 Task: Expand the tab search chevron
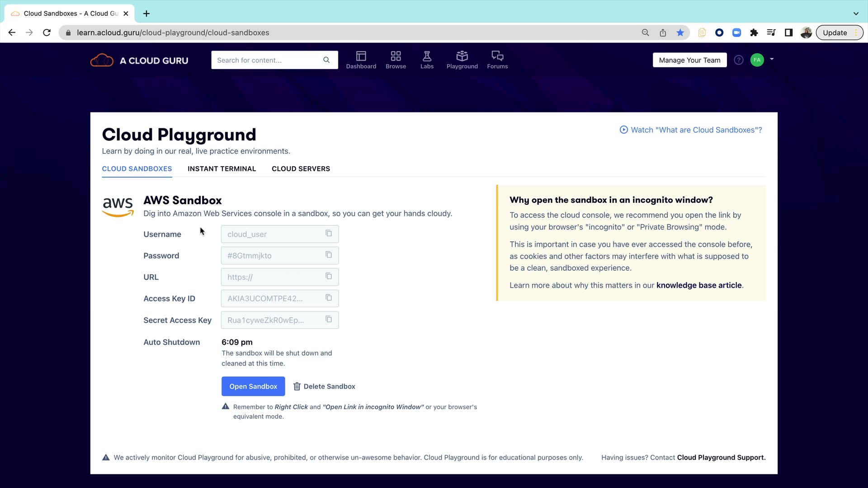click(856, 14)
